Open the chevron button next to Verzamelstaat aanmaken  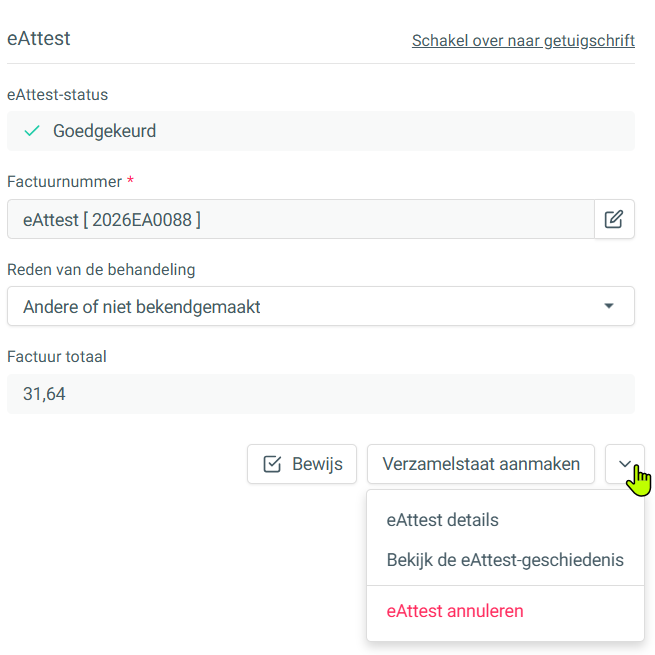pyautogui.click(x=625, y=464)
